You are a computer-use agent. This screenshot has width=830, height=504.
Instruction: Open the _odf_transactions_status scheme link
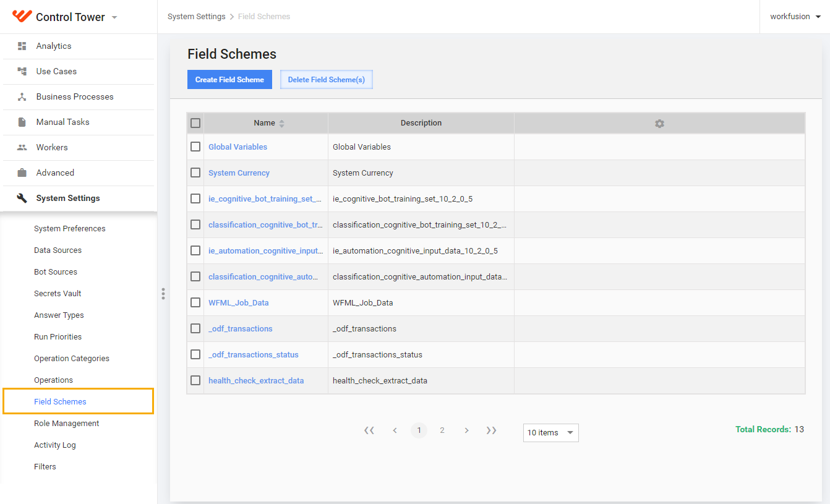click(x=254, y=355)
